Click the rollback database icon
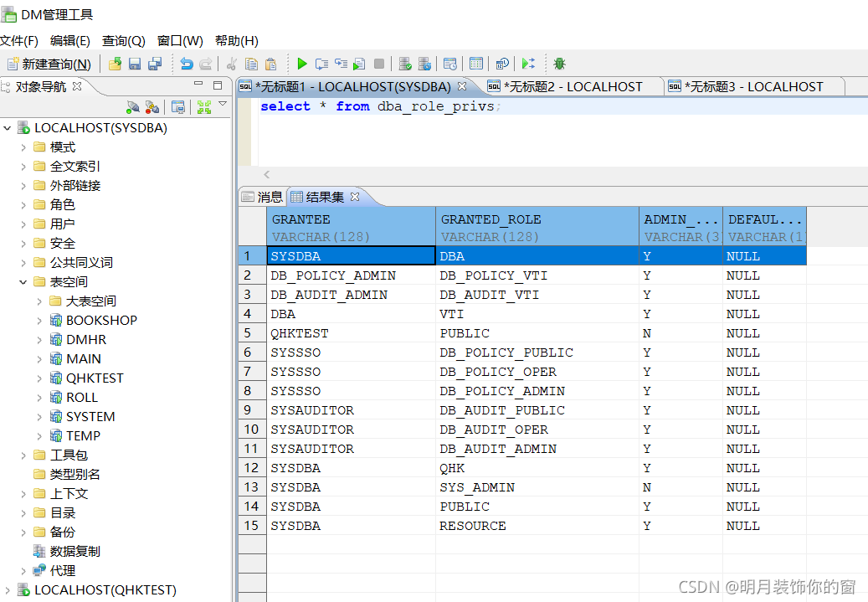This screenshot has height=602, width=868. click(424, 64)
